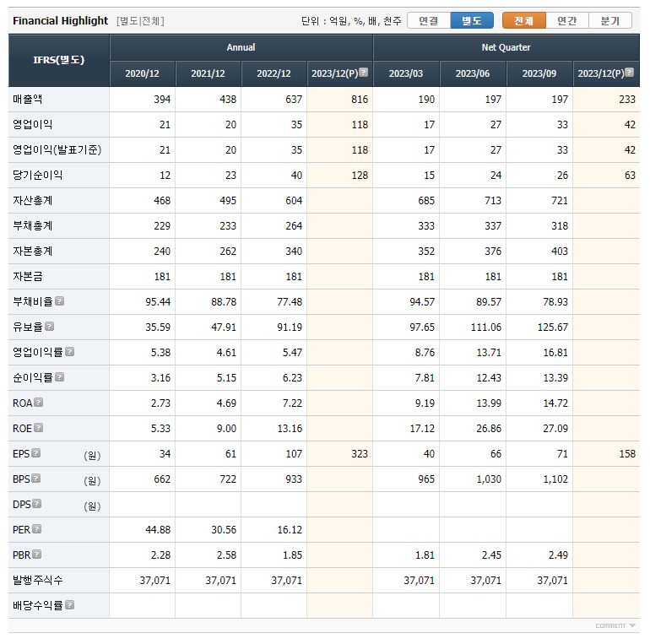Select PBR value 2.49
Screen dimensions: 650x644
(558, 555)
